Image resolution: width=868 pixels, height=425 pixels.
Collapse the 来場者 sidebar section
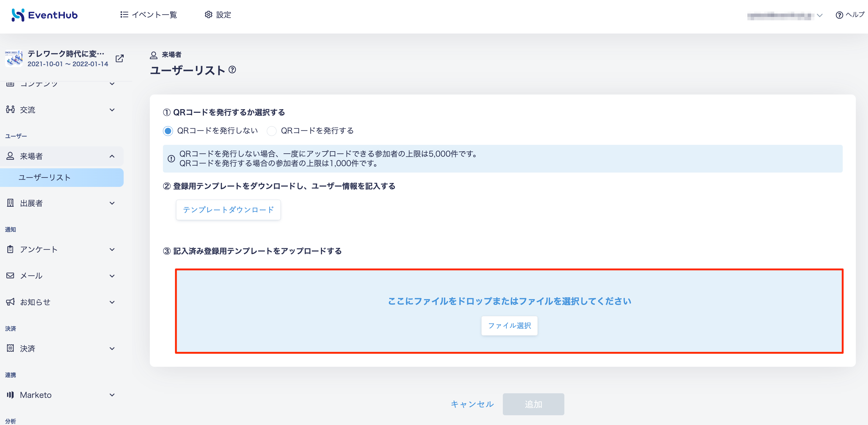pos(112,156)
